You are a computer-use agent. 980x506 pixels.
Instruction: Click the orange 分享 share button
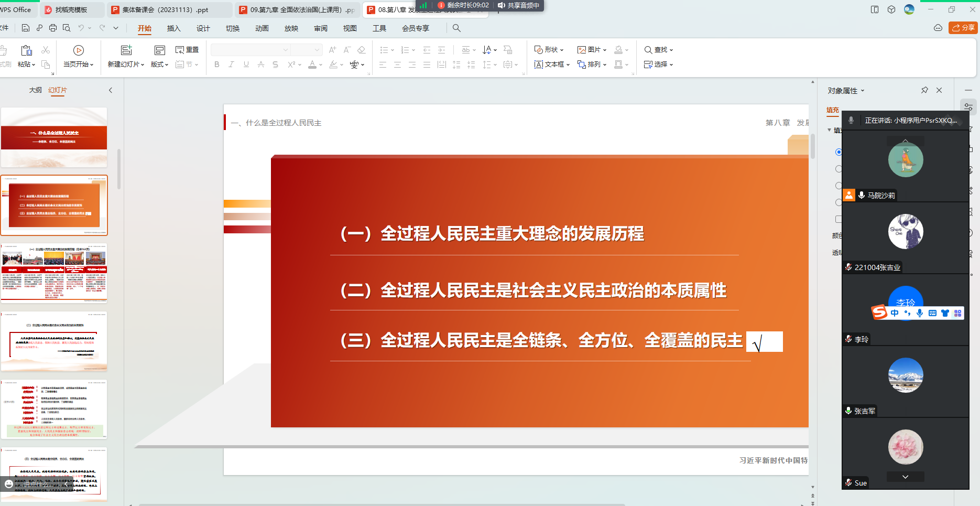(963, 28)
